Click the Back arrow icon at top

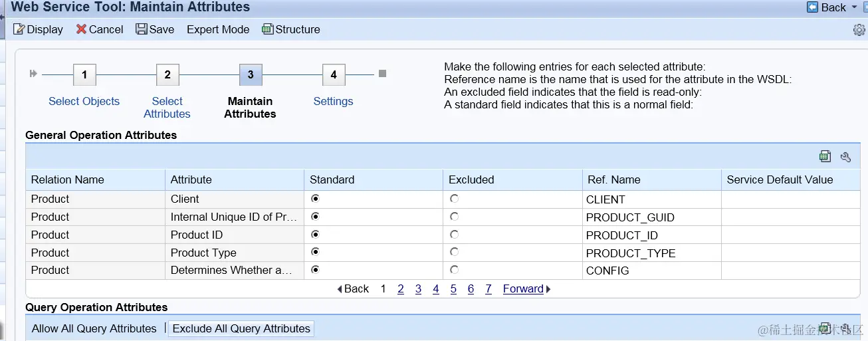click(x=812, y=7)
